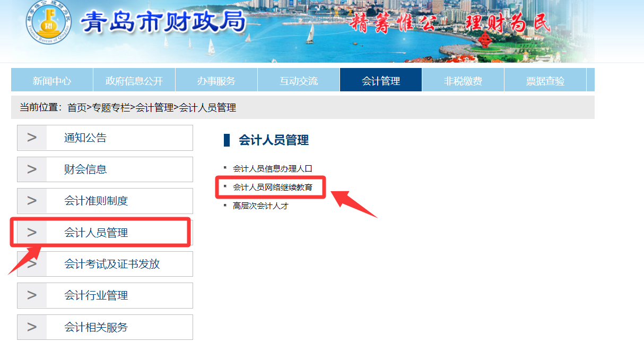Choose 会计行业管理 in the sidebar

pyautogui.click(x=105, y=295)
